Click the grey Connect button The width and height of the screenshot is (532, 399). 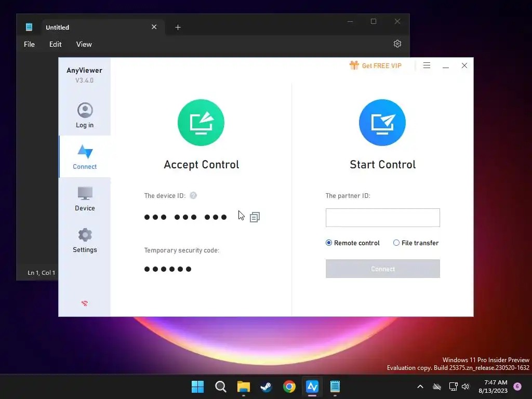[x=383, y=269]
